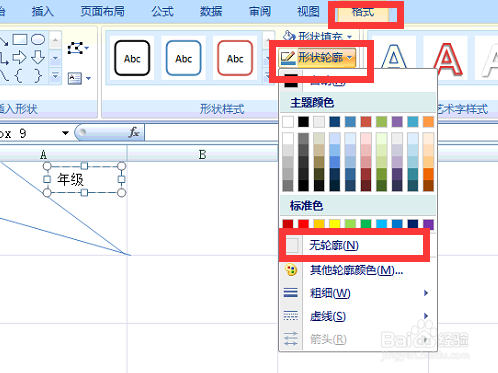This screenshot has width=498, height=373.
Task: Pick dark red standard color swatch
Action: click(x=288, y=224)
